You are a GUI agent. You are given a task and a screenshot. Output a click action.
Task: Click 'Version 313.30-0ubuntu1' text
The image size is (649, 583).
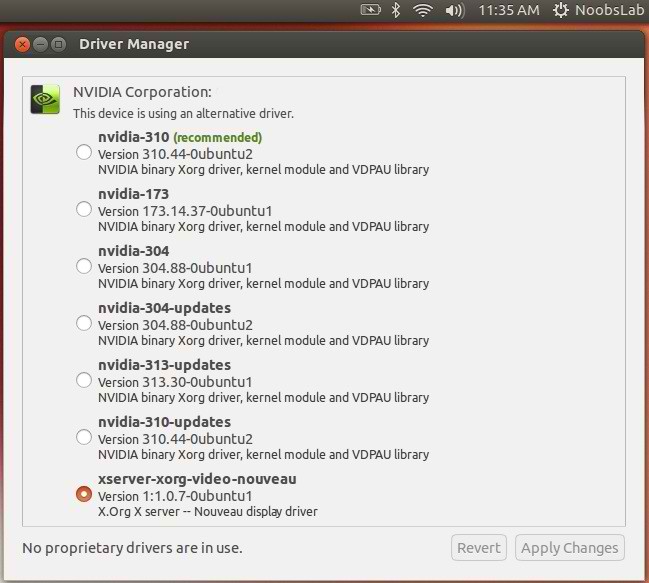click(x=175, y=382)
